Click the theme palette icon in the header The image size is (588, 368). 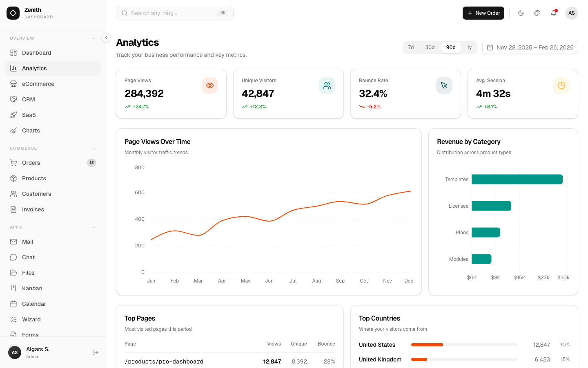point(537,13)
